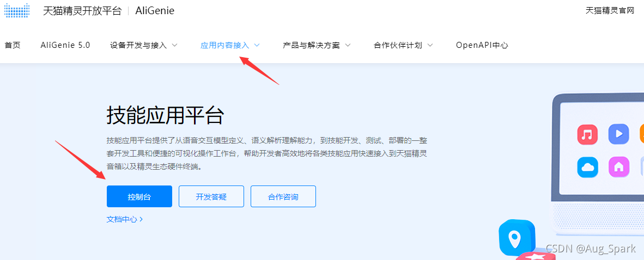Click the AliGenie blue dotted logo
The width and height of the screenshot is (644, 260).
tap(17, 10)
